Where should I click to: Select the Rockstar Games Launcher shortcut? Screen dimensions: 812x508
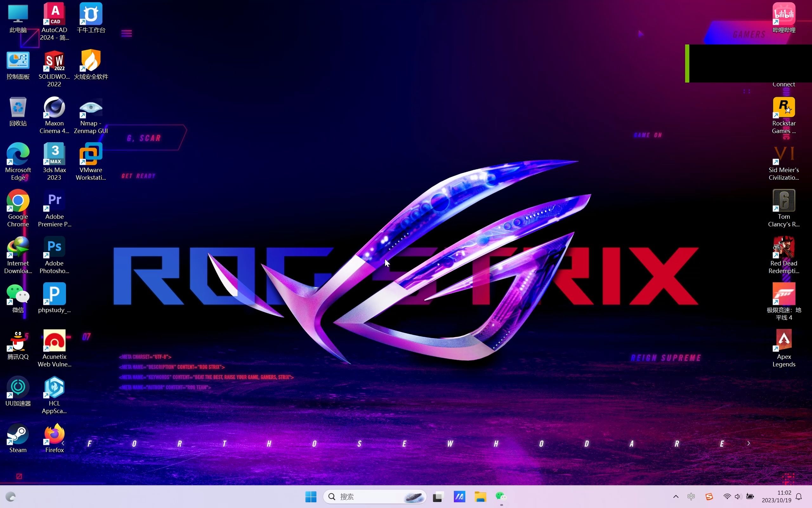pos(784,115)
